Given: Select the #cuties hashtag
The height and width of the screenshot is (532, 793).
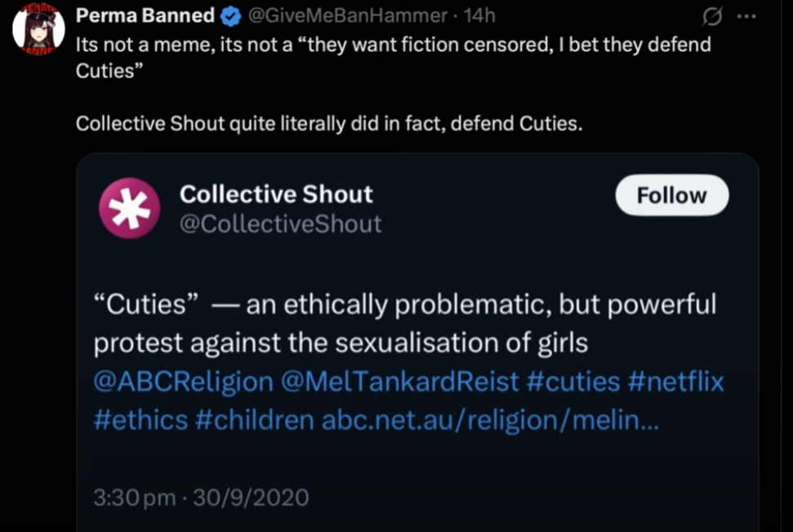Looking at the screenshot, I should pos(573,381).
